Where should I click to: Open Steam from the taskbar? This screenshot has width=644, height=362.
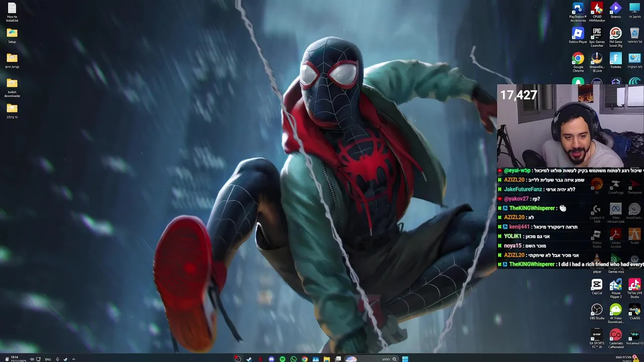(x=249, y=359)
